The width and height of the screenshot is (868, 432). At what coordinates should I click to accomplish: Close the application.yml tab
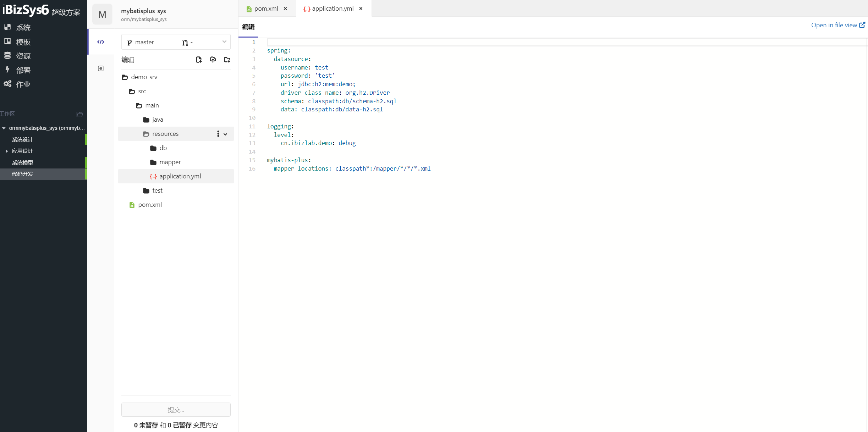click(361, 9)
